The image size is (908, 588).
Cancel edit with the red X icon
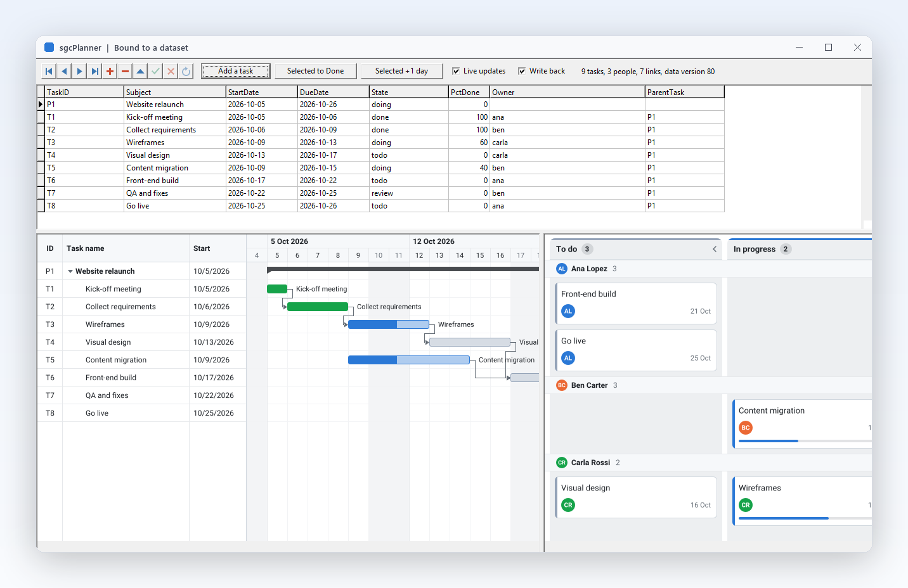(x=171, y=71)
